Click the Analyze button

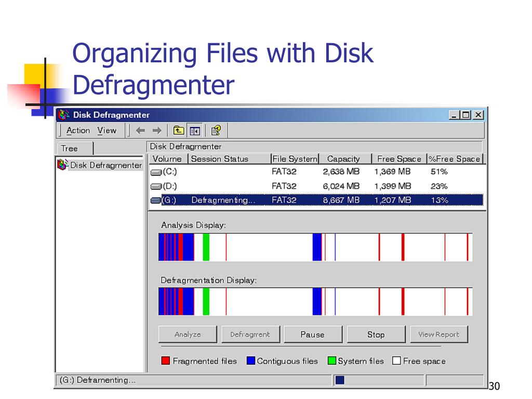[188, 334]
